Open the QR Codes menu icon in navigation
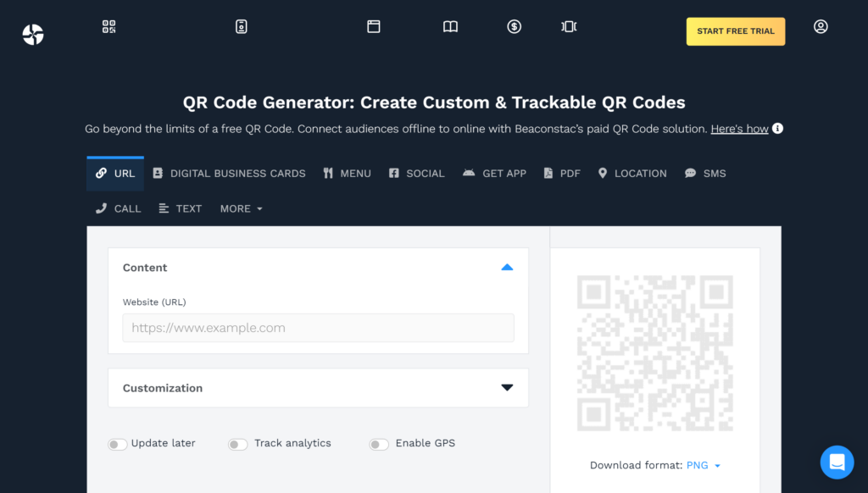The image size is (868, 493). tap(108, 26)
